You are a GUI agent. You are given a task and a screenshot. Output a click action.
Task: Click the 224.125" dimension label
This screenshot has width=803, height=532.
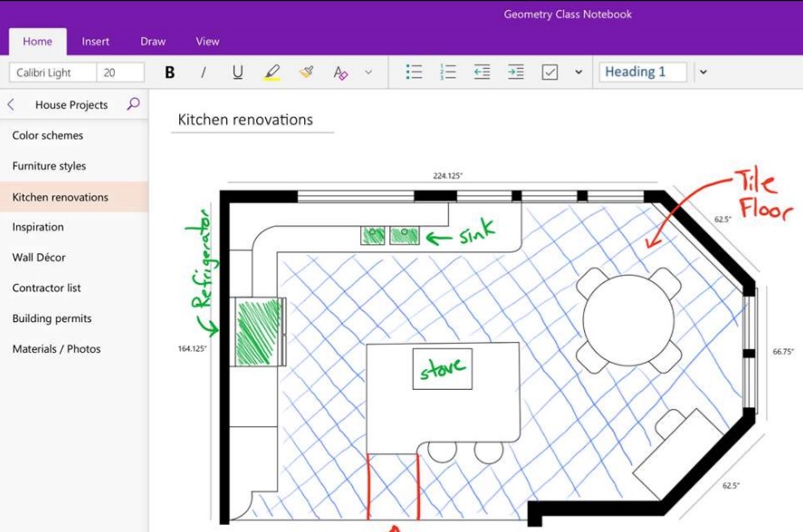tap(447, 176)
